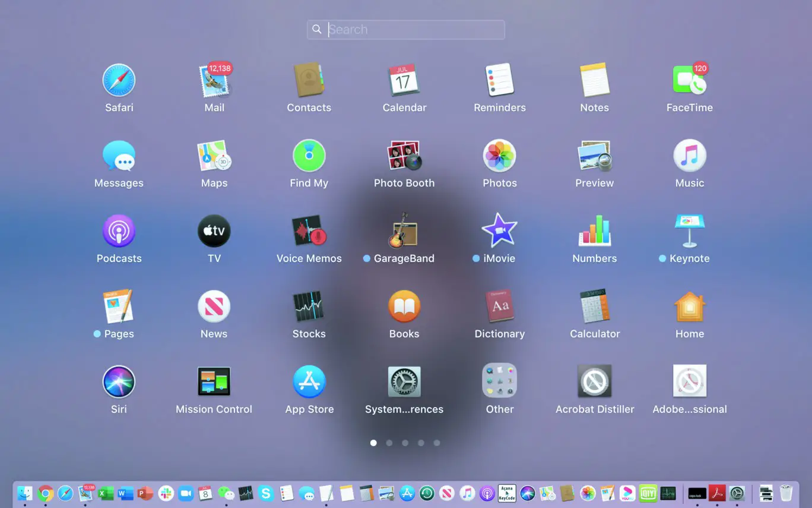Launch the Apple TV app
The image size is (812, 508).
coord(214,231)
